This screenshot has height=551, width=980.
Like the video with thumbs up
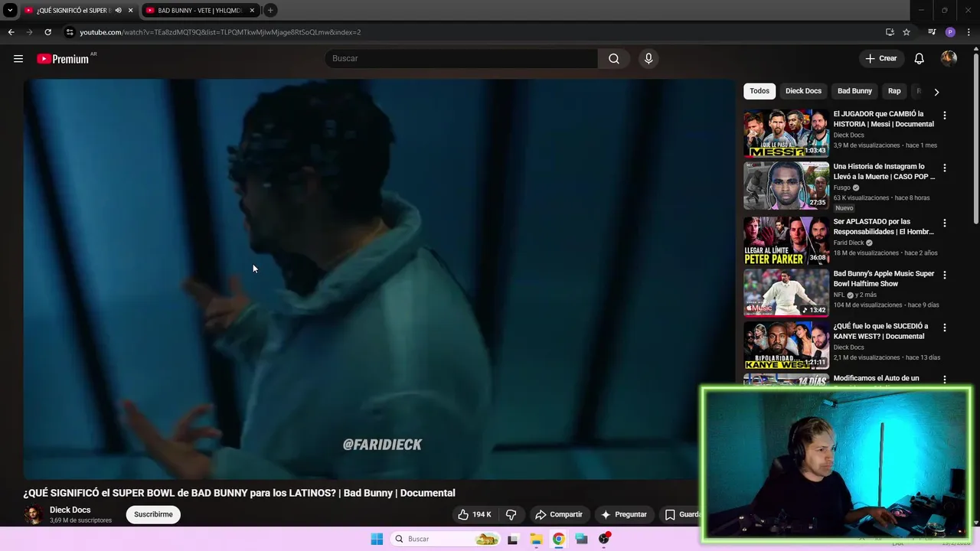pos(475,514)
